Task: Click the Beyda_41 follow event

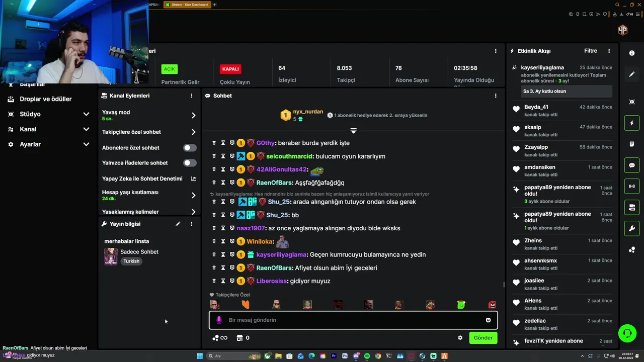Action: click(x=562, y=111)
